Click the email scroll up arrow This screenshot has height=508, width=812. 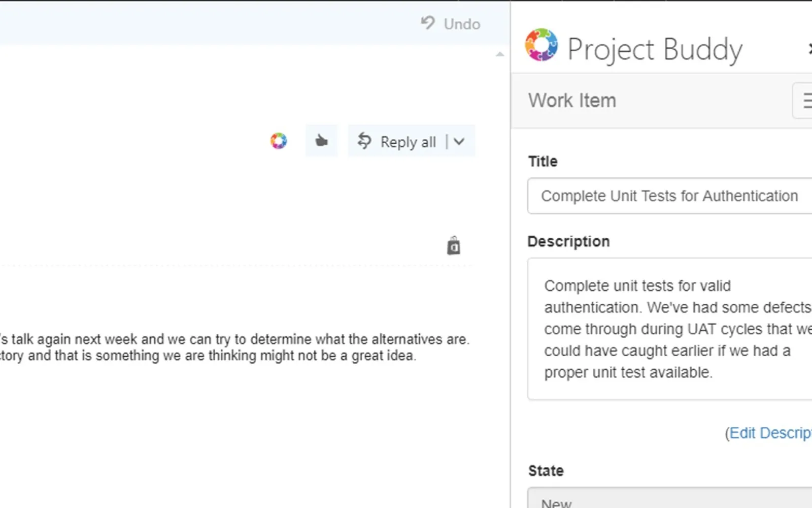pyautogui.click(x=500, y=54)
